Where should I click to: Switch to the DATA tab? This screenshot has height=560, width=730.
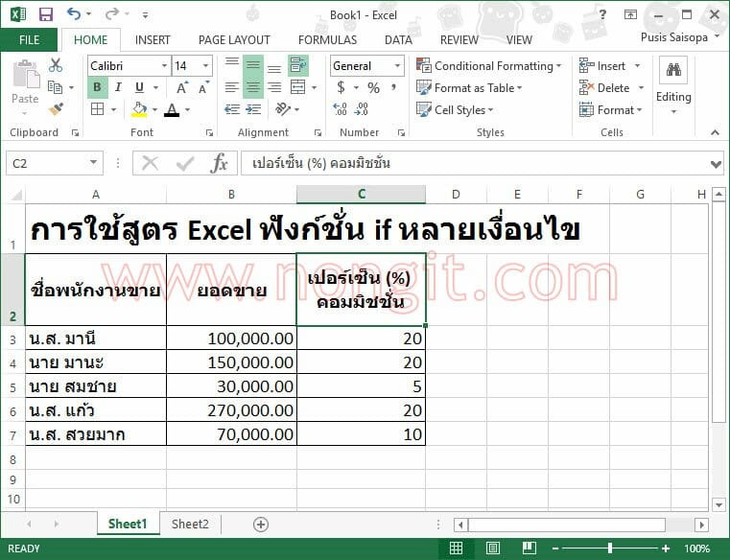point(398,40)
